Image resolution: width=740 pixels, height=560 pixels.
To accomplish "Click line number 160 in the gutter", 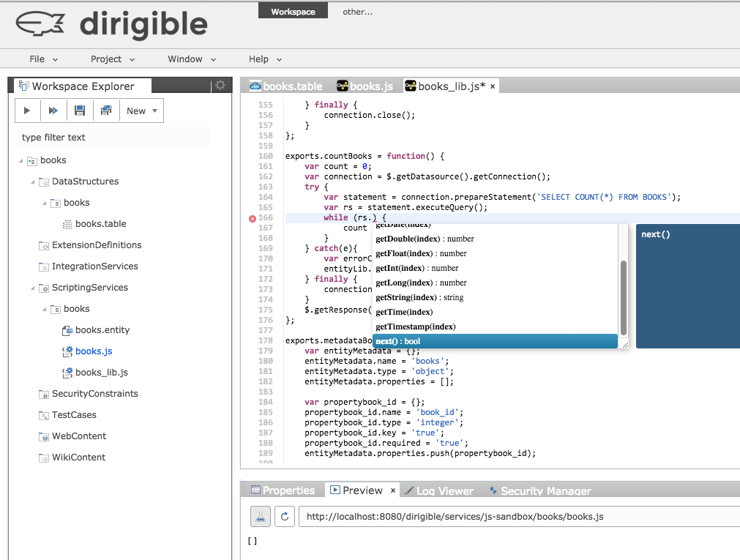I will pos(265,157).
